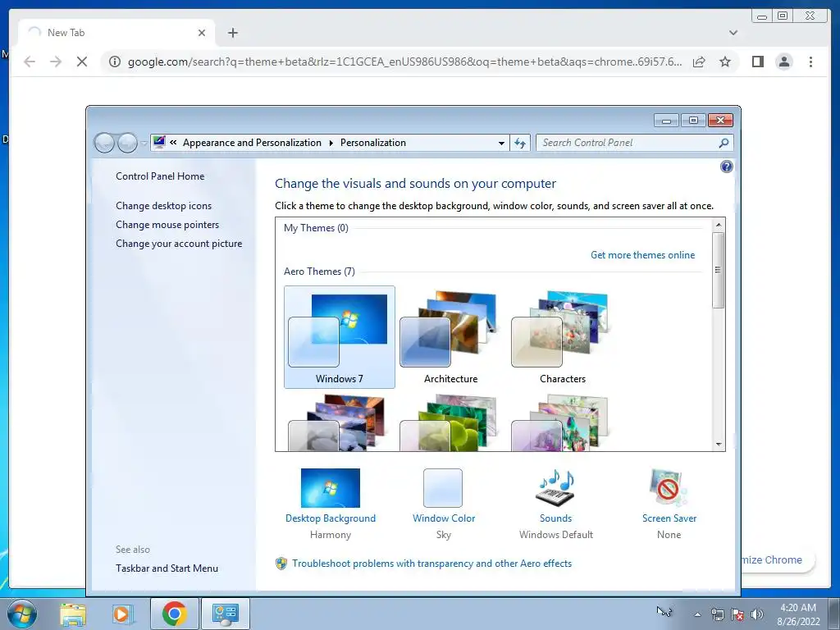Viewport: 840px width, 630px height.
Task: Click the theme list scrollbar thumb
Action: pos(719,270)
